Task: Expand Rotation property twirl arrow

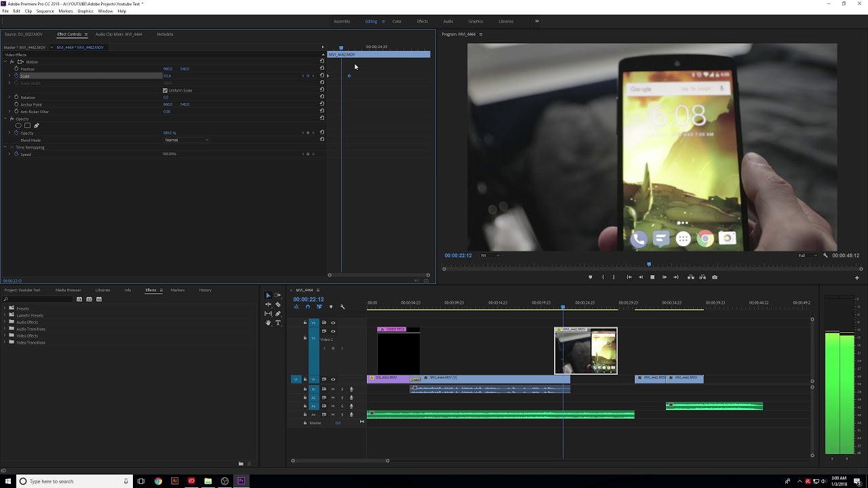Action: click(9, 98)
